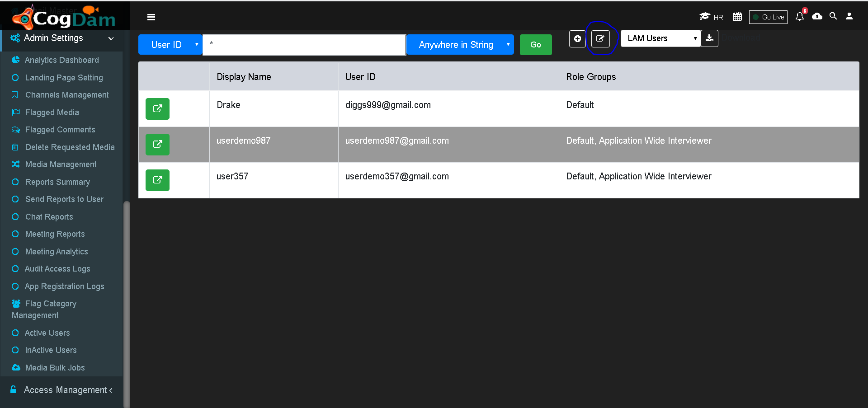Open Meeting Analytics

[57, 252]
